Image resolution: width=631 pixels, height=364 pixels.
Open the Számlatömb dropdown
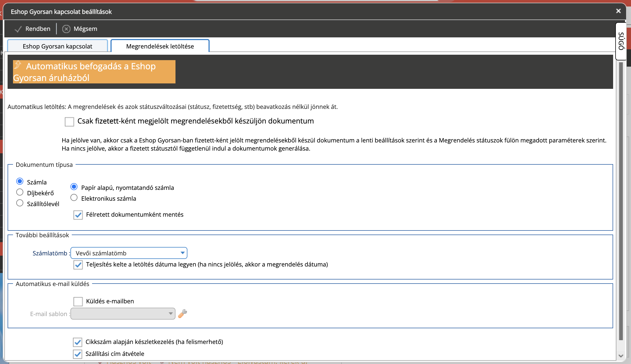(x=129, y=253)
